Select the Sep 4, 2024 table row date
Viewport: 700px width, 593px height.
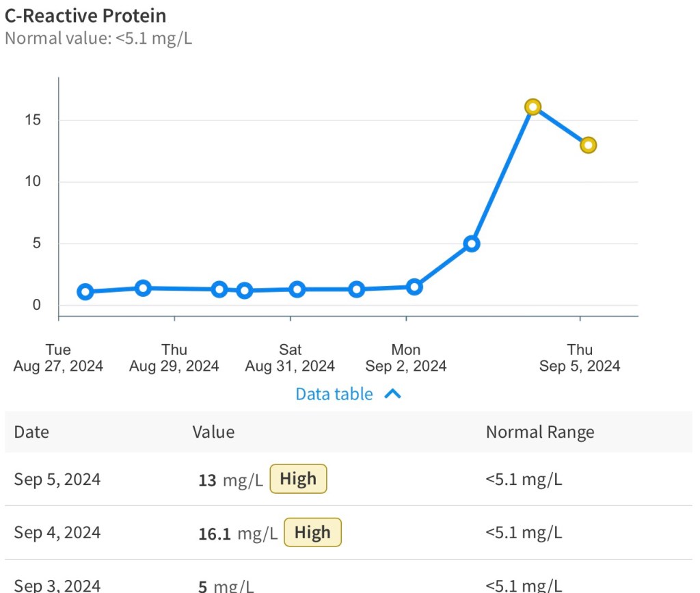point(57,532)
